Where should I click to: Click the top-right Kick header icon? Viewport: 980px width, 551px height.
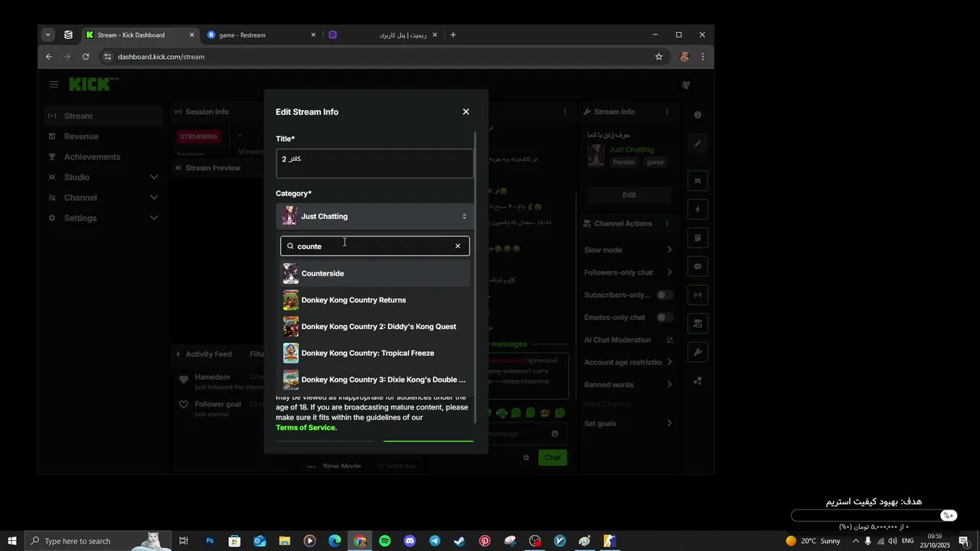[x=686, y=85]
